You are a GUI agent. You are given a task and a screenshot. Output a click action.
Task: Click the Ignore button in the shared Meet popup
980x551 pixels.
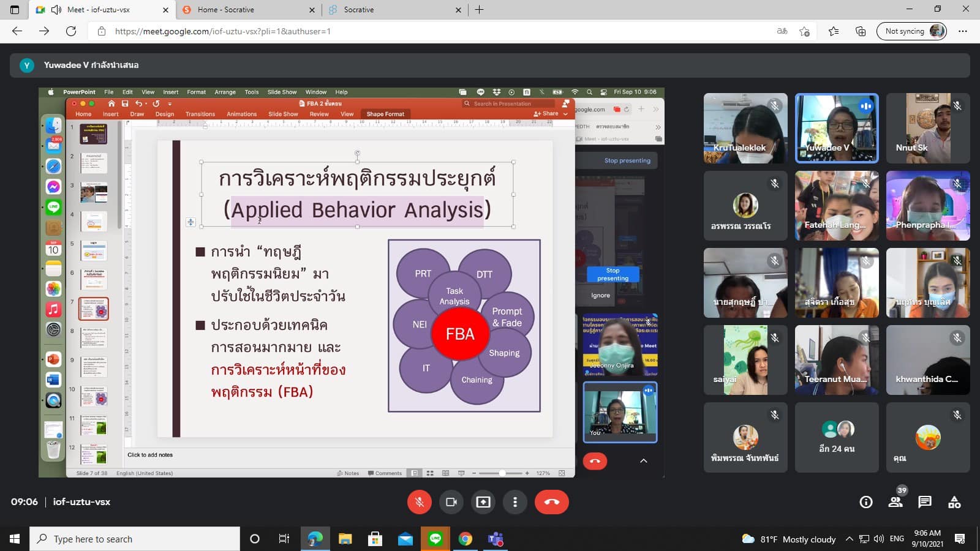(x=600, y=295)
